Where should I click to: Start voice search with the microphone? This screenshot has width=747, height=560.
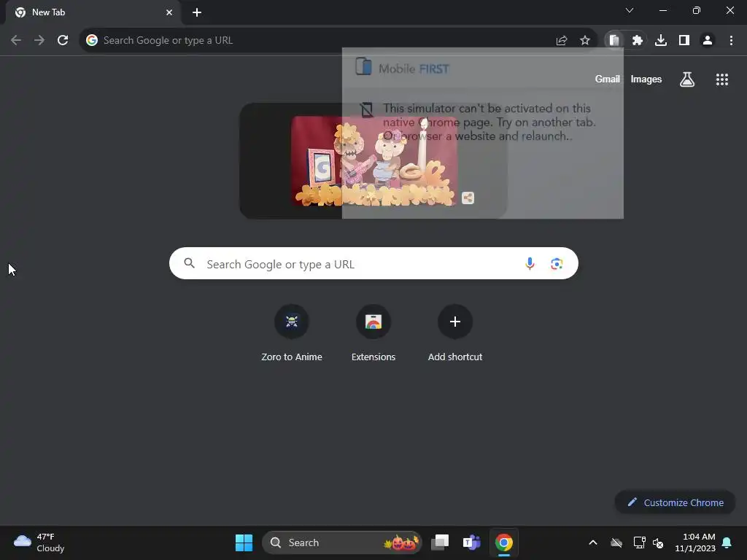tap(530, 263)
